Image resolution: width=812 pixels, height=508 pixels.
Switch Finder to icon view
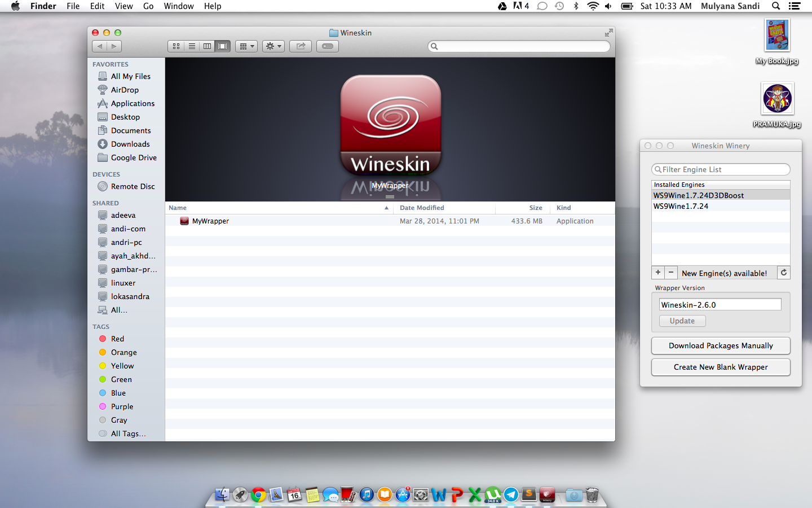(x=176, y=46)
